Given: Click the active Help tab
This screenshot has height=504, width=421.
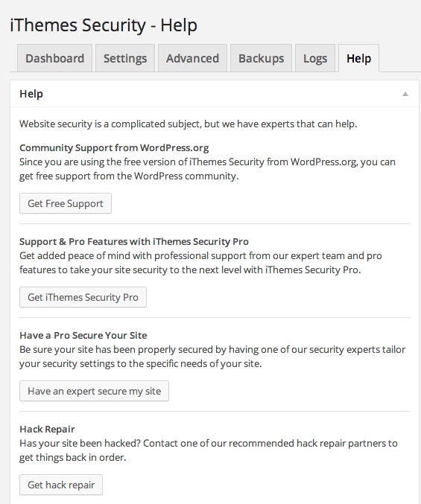Looking at the screenshot, I should point(358,58).
